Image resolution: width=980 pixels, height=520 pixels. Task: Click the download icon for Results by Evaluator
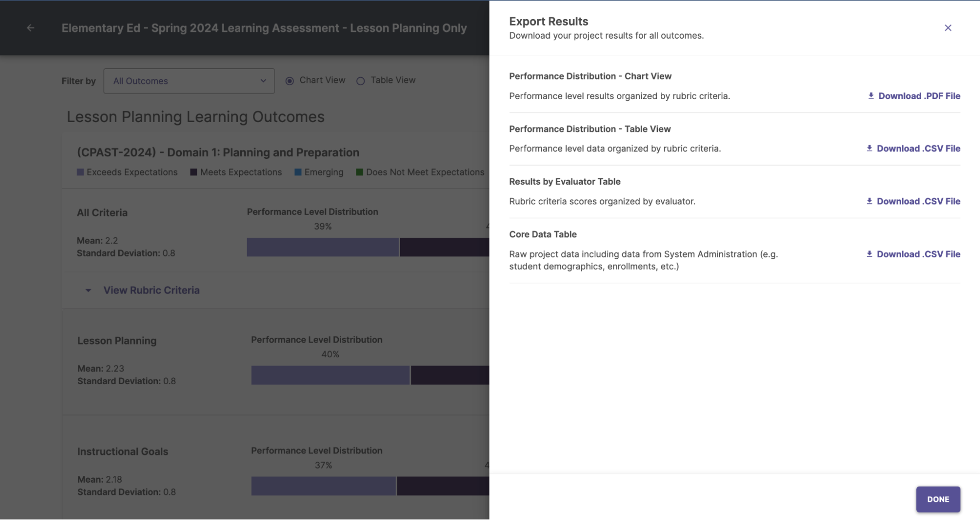[868, 201]
